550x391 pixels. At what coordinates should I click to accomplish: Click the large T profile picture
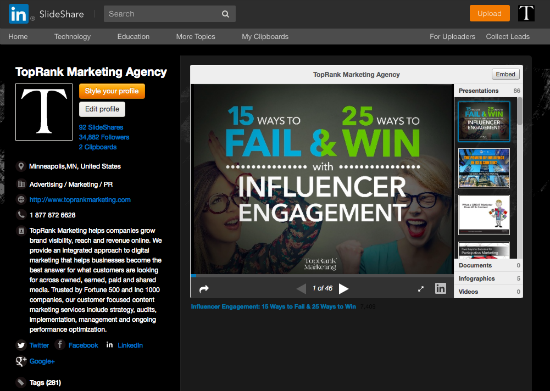[x=44, y=112]
